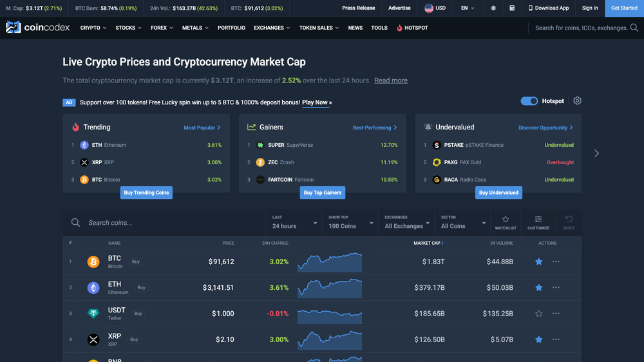Image resolution: width=644 pixels, height=362 pixels.
Task: Sort table by Market Cap header
Action: tap(428, 243)
